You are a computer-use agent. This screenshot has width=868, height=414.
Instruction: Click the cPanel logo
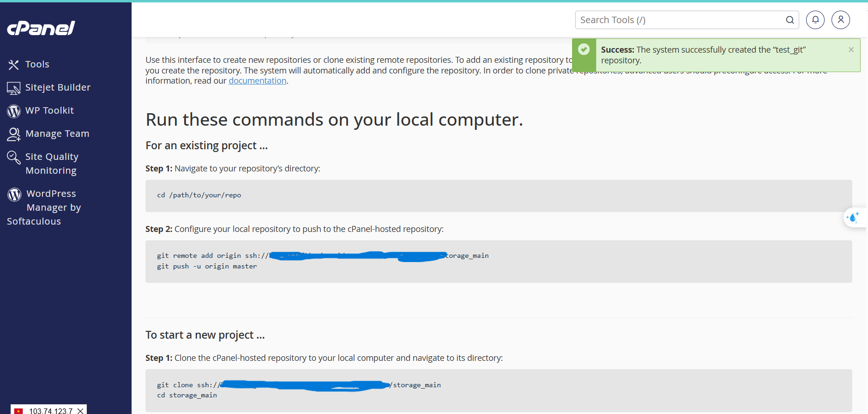(41, 28)
